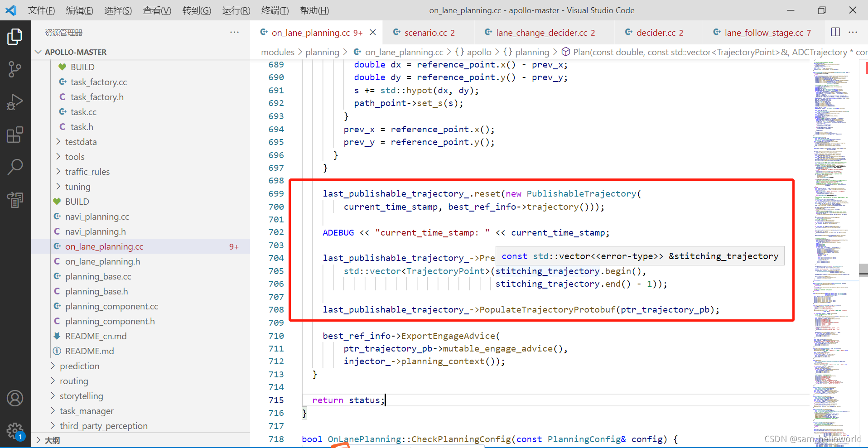Viewport: 868px width, 448px height.
Task: Open task_factory.h in the file tree
Action: coord(97,97)
